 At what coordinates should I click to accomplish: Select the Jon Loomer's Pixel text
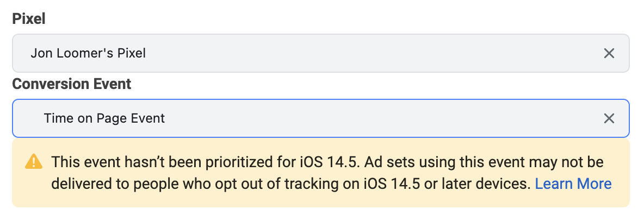[x=88, y=53]
